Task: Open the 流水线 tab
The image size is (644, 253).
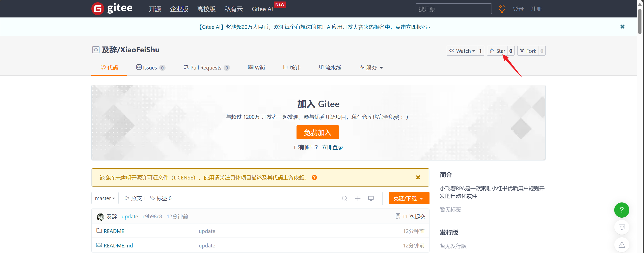Action: [330, 67]
